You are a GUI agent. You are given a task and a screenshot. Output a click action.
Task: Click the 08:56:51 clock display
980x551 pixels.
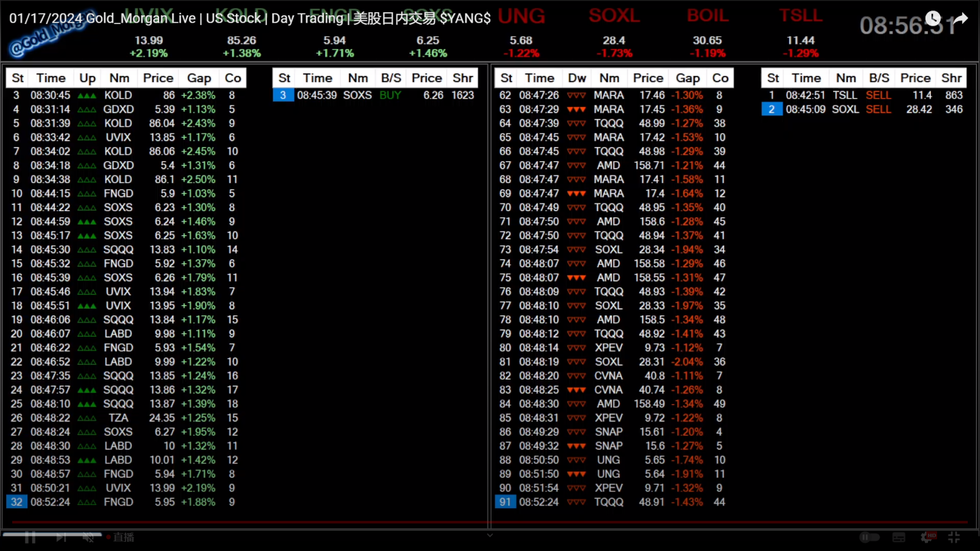point(908,26)
